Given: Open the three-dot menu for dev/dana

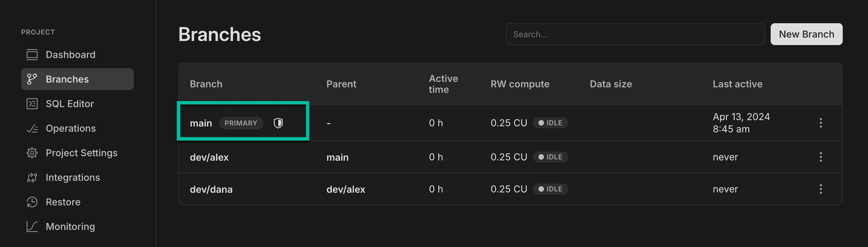Looking at the screenshot, I should pos(821,189).
